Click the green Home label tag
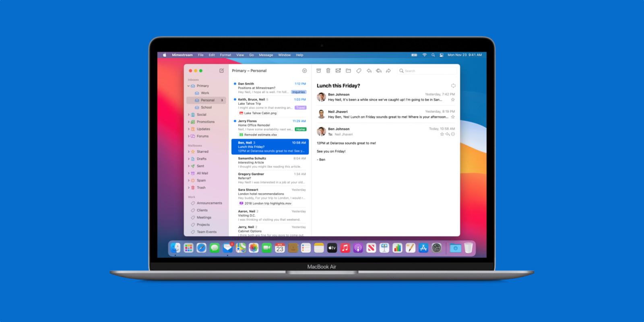The image size is (644, 322). tap(301, 129)
